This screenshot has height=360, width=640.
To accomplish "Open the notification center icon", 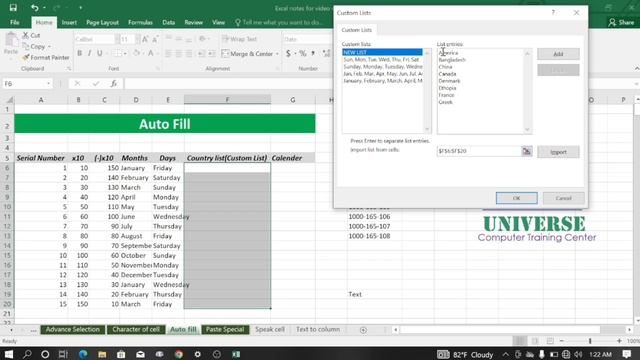I will click(627, 354).
